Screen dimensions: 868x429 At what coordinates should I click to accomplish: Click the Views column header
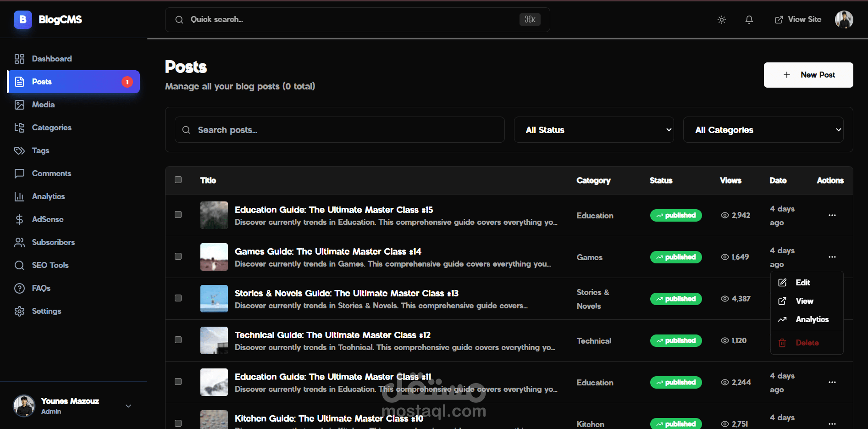pos(730,180)
